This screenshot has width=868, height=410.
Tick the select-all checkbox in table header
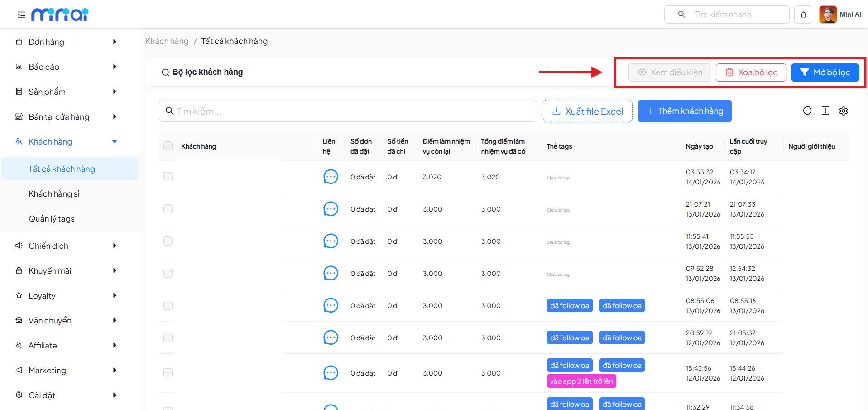168,146
